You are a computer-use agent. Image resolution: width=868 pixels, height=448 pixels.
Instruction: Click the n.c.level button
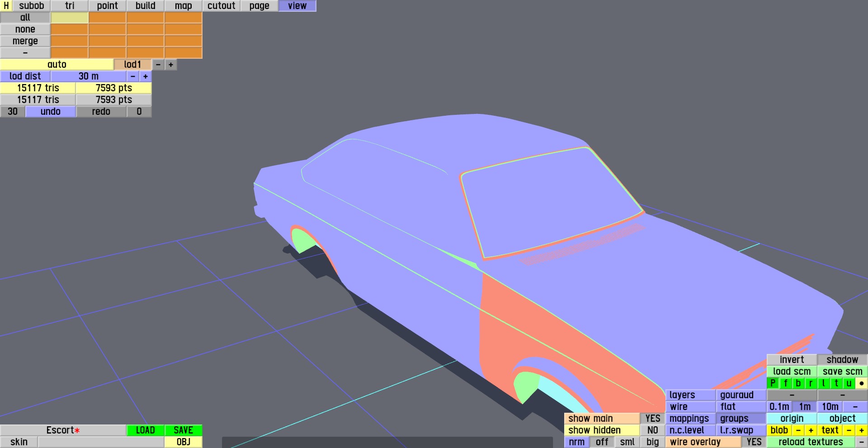point(691,430)
